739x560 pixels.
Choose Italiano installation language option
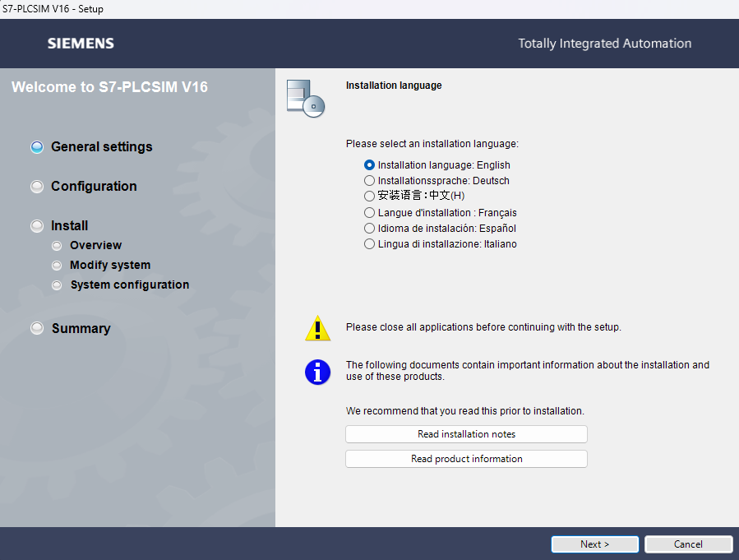pos(370,244)
